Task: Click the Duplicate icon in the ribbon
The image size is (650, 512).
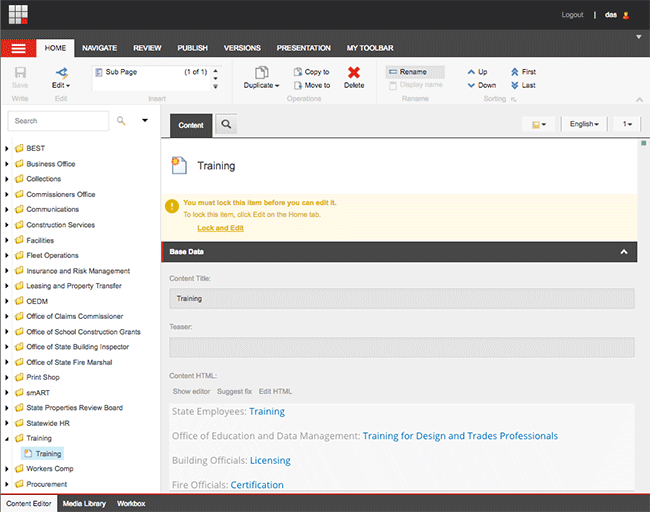Action: click(x=261, y=73)
